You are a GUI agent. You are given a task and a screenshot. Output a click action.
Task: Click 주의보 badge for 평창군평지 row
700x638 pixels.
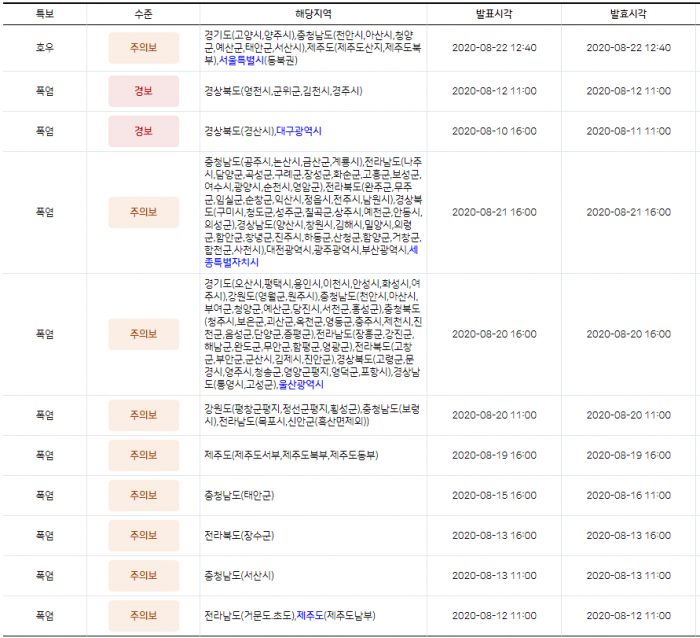[x=143, y=415]
